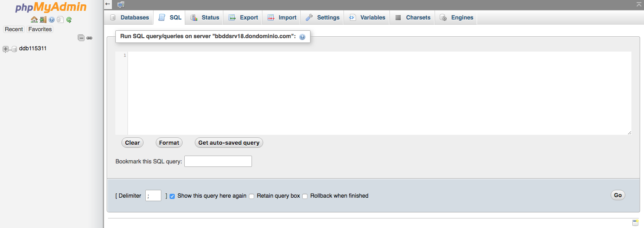Go to the Export tab
Screen dimensions: 644x228
tap(243, 17)
